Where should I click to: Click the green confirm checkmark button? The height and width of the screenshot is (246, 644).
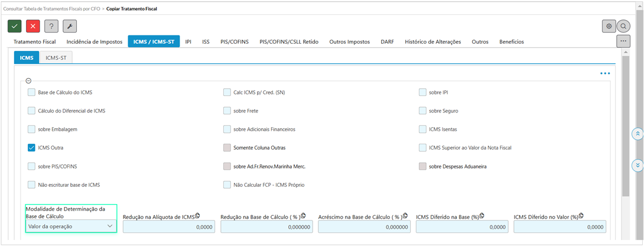(x=15, y=26)
